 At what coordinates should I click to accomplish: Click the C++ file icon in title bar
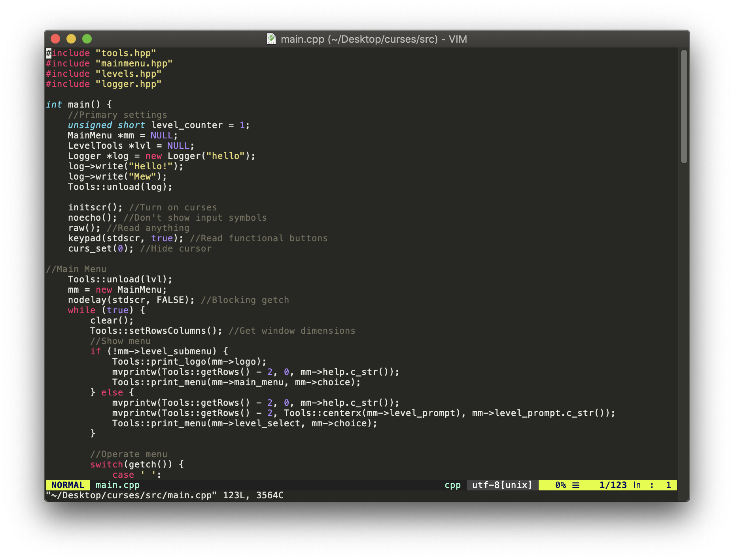click(x=272, y=39)
